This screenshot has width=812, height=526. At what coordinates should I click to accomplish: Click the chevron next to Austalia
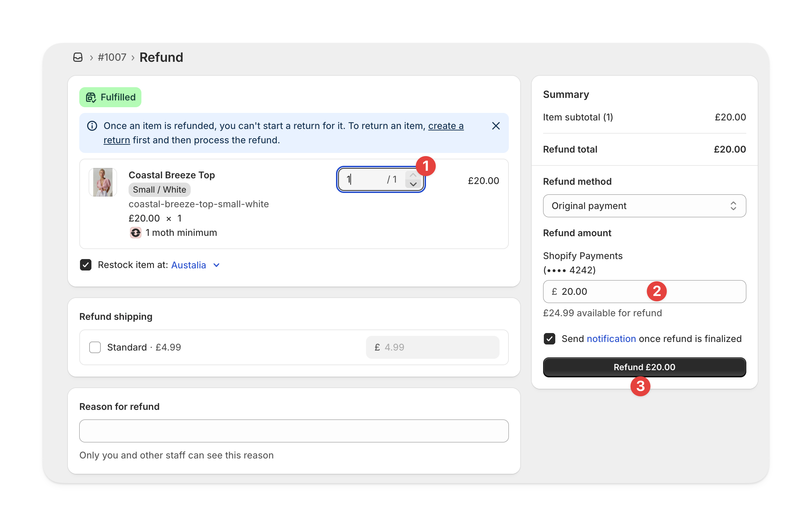tap(216, 265)
